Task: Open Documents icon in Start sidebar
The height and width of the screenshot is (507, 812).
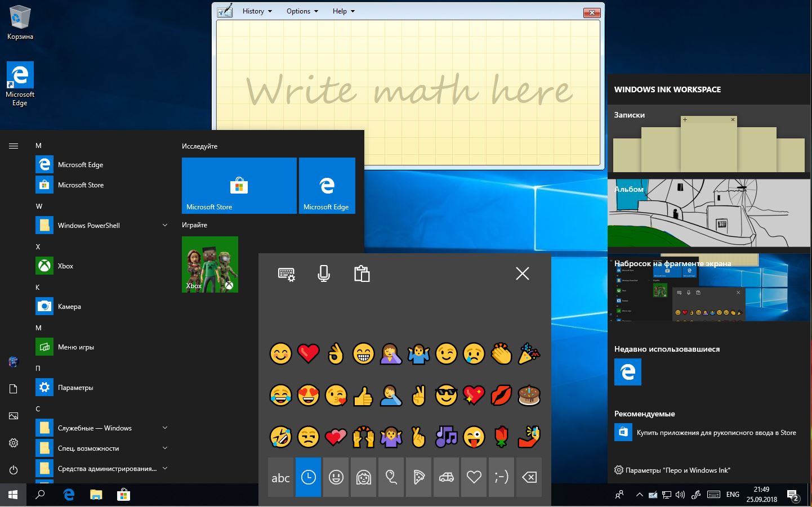Action: coord(14,389)
